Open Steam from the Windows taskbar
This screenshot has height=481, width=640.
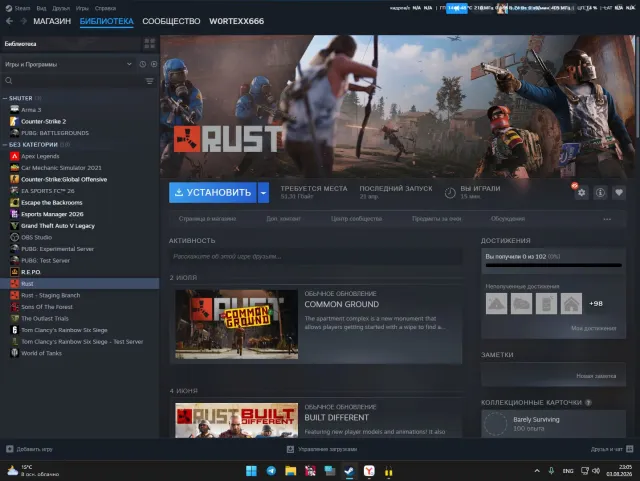click(349, 471)
